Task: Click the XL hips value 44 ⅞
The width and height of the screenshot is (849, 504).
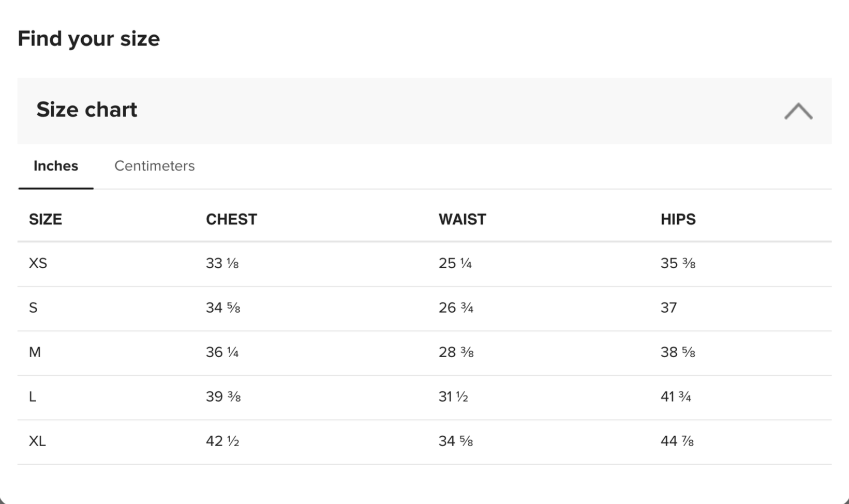Action: point(677,441)
